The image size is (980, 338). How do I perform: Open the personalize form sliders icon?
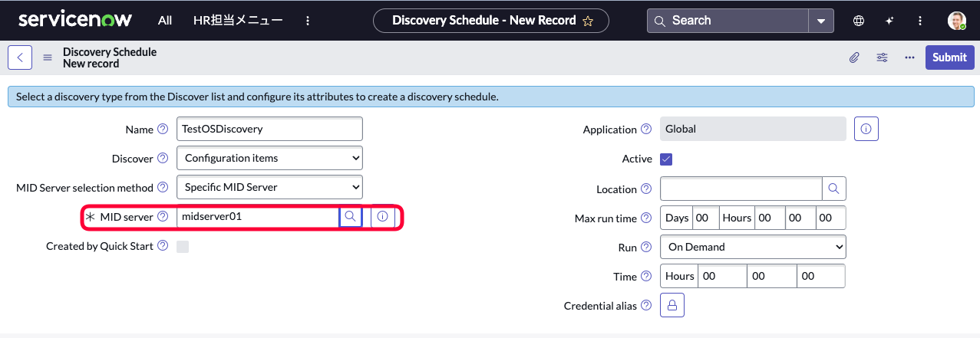(882, 57)
